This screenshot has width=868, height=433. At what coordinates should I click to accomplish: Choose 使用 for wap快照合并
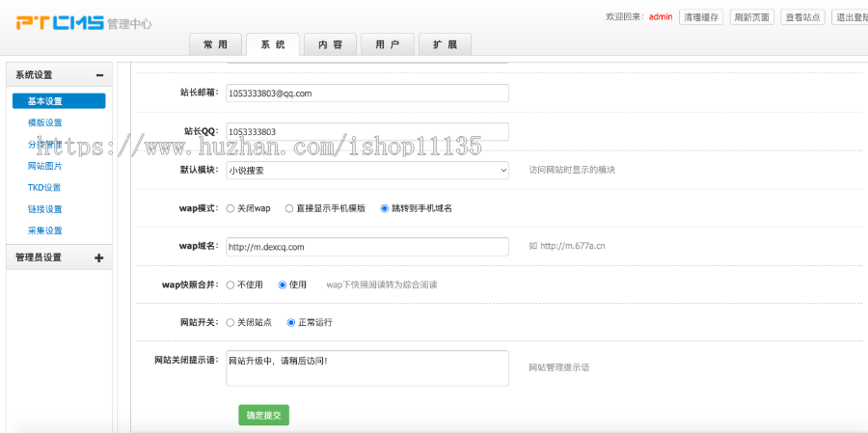[x=283, y=284]
